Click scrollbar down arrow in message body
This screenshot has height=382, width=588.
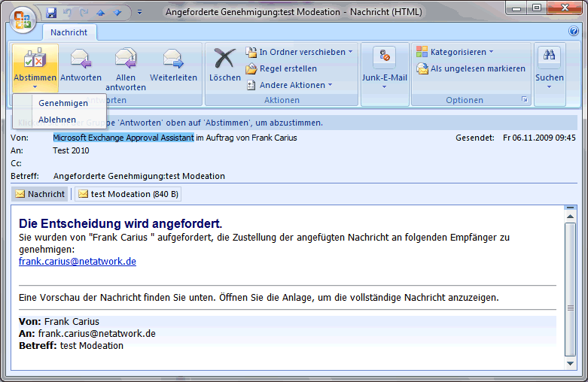[x=571, y=363]
